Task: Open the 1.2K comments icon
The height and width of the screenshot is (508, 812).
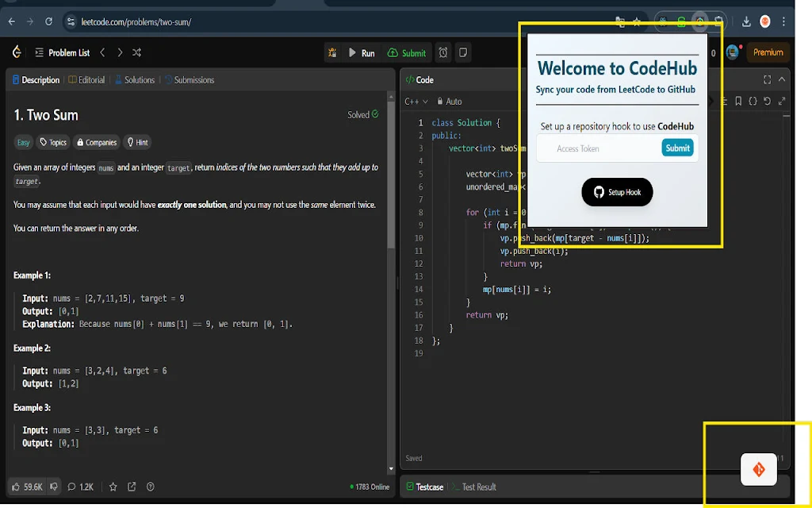Action: [x=81, y=487]
